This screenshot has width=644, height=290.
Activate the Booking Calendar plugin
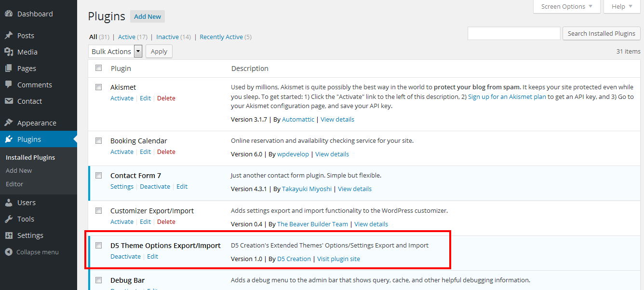[x=122, y=152]
